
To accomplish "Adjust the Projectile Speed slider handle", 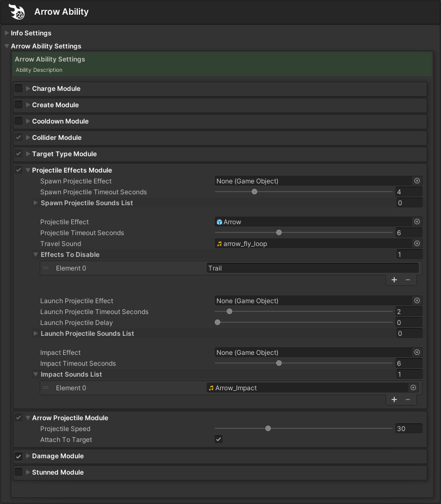I will pyautogui.click(x=268, y=429).
